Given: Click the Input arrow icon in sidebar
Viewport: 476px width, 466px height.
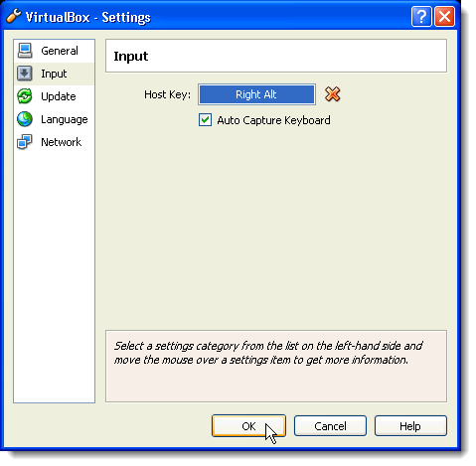Looking at the screenshot, I should [x=25, y=74].
